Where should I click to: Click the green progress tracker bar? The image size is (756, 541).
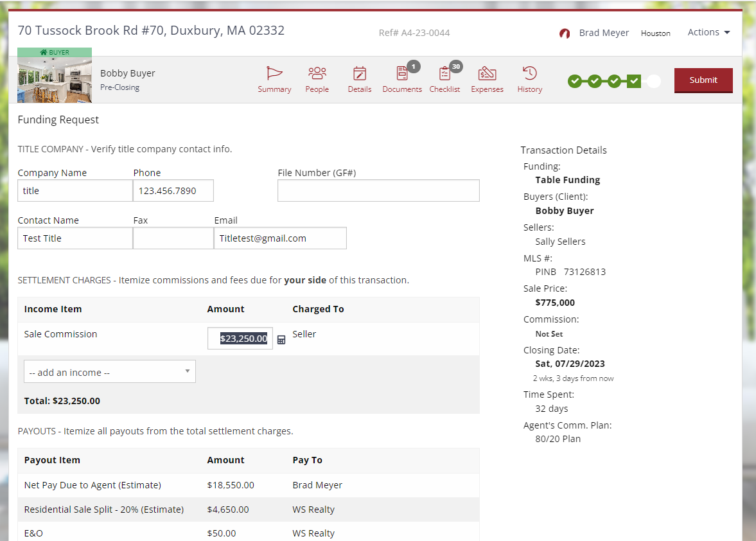(x=604, y=82)
